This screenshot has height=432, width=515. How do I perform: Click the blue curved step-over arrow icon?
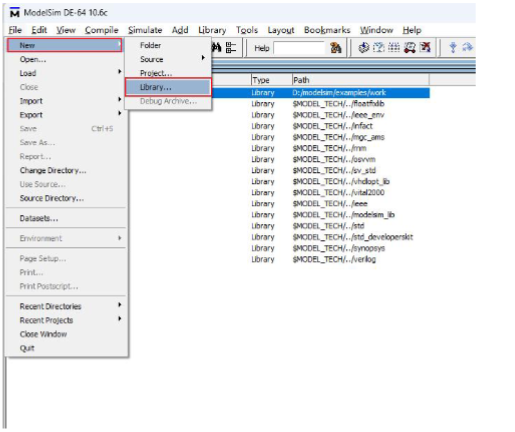[x=467, y=48]
